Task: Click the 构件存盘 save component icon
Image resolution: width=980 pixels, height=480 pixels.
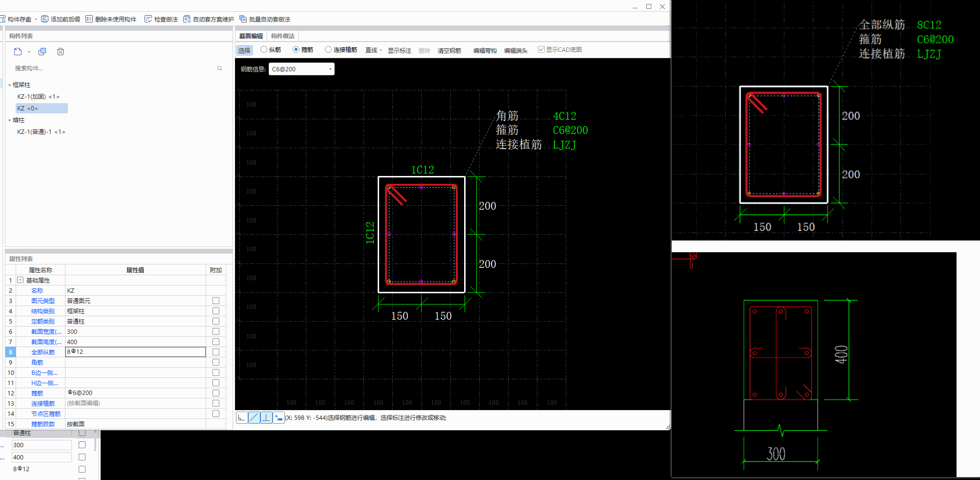Action: 2,19
